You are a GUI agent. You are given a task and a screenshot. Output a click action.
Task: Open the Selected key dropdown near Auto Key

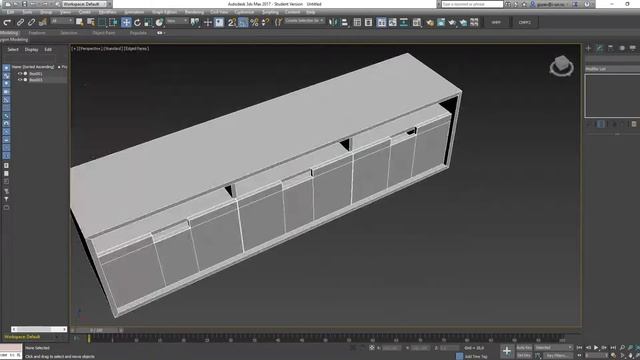point(553,348)
